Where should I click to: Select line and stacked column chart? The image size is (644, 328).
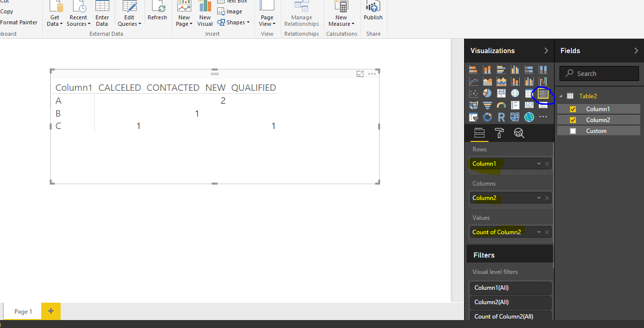coord(515,81)
